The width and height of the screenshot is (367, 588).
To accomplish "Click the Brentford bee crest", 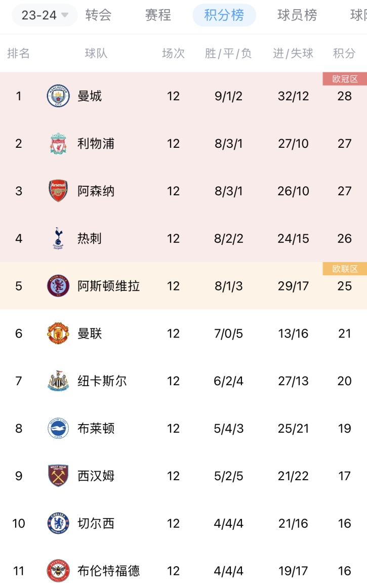I will pyautogui.click(x=58, y=571).
